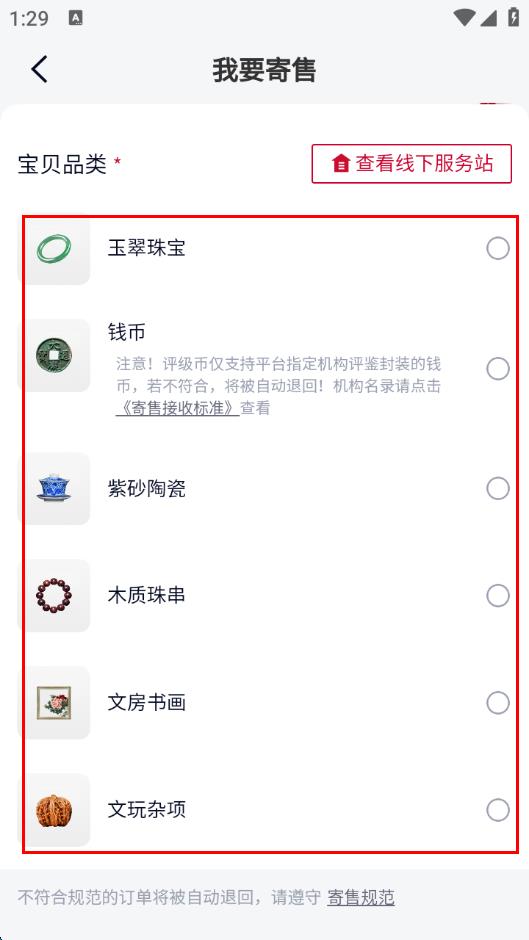Image resolution: width=529 pixels, height=940 pixels.
Task: Tap the ancient coin category icon
Action: click(54, 355)
